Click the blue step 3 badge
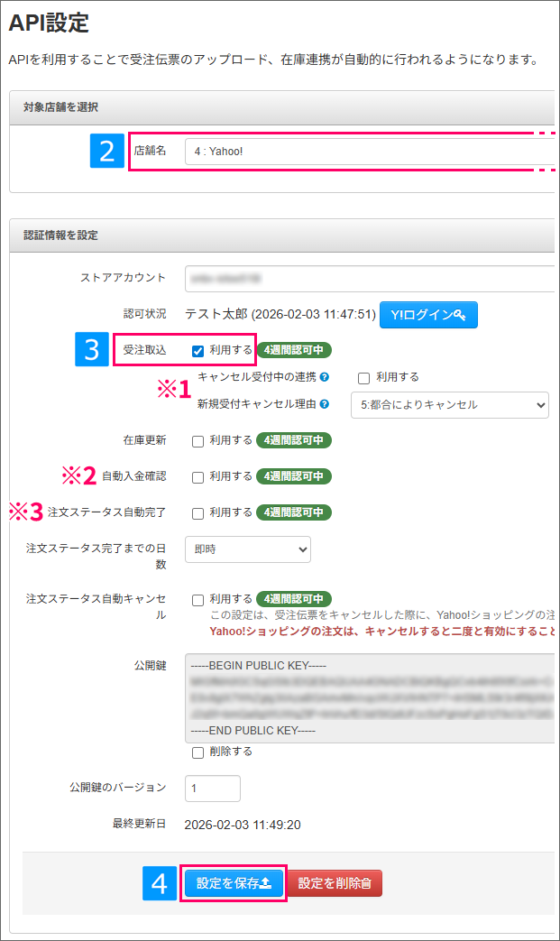Screen dimensions: 560x941 point(91,349)
